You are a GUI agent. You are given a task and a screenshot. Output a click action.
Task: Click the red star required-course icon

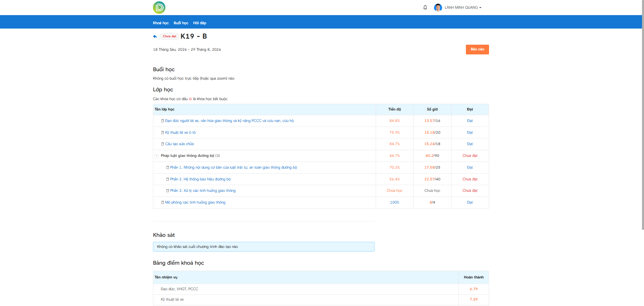pos(190,99)
